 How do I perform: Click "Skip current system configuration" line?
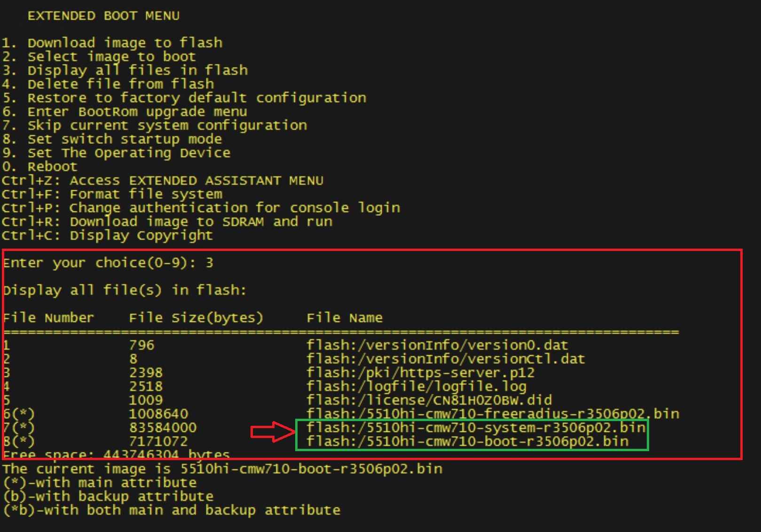click(x=154, y=125)
